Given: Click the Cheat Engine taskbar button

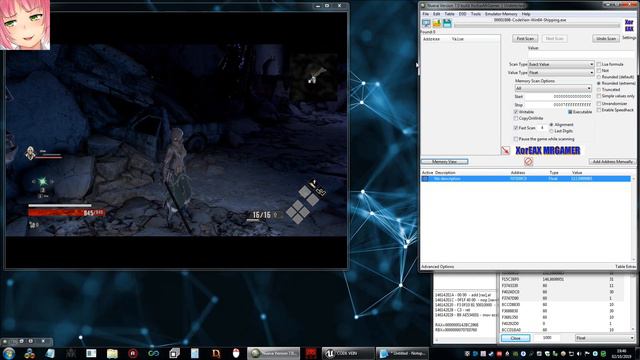Looking at the screenshot, I should pyautogui.click(x=273, y=353).
